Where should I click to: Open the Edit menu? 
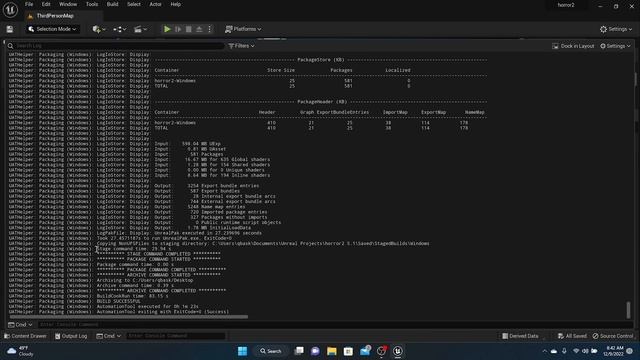[46, 4]
